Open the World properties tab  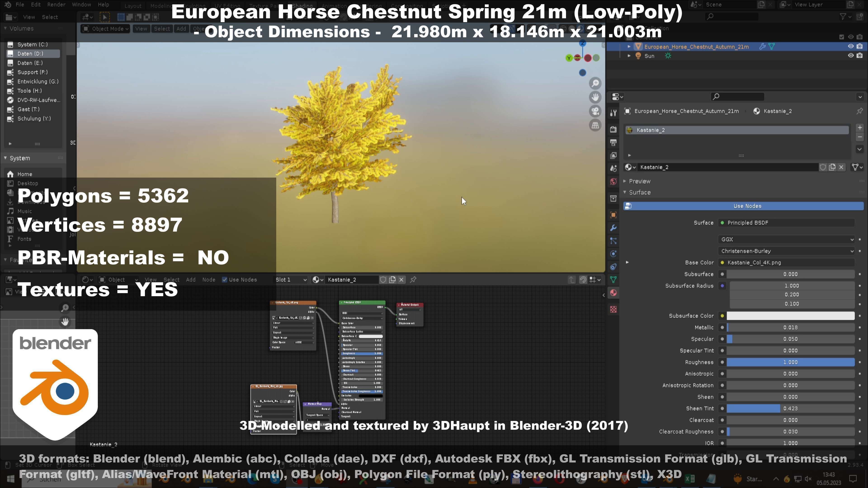point(613,181)
